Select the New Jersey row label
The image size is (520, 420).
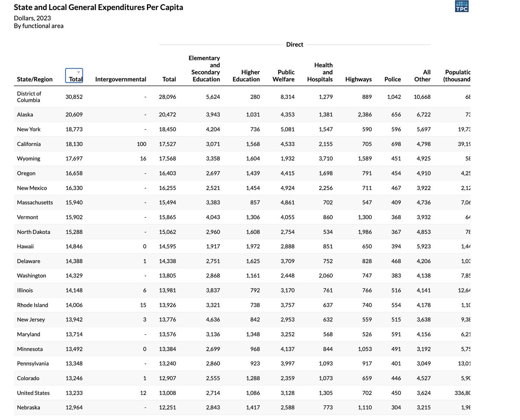click(31, 320)
